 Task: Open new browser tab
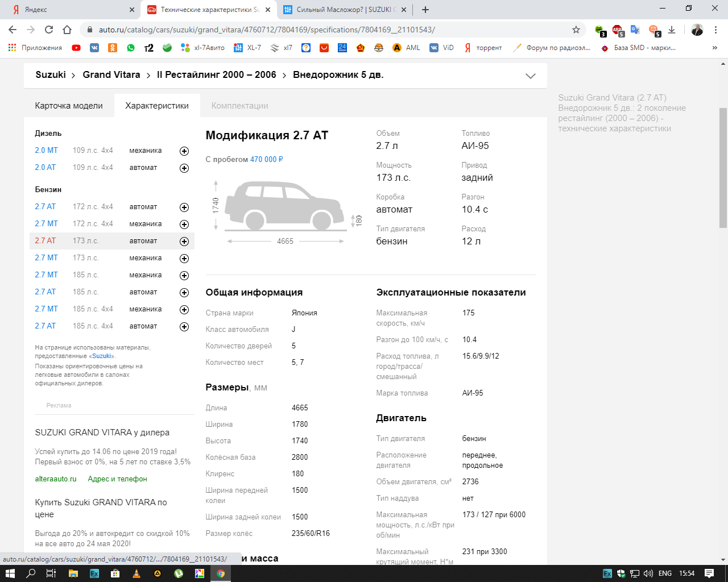coord(425,10)
